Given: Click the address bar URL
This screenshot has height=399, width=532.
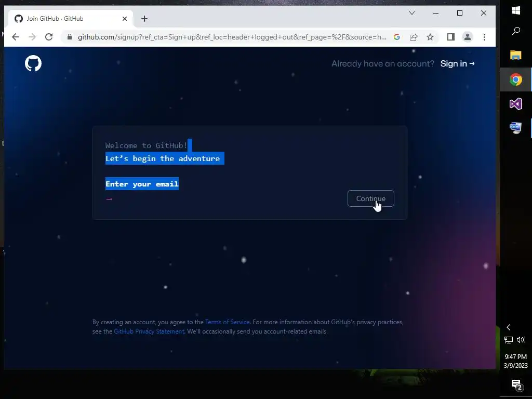Looking at the screenshot, I should click(x=232, y=37).
